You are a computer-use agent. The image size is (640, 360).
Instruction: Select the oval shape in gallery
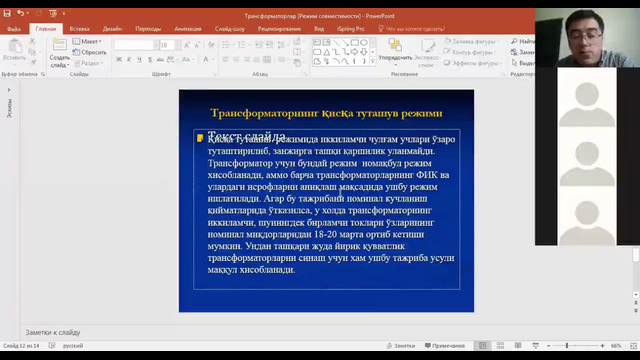point(364,42)
